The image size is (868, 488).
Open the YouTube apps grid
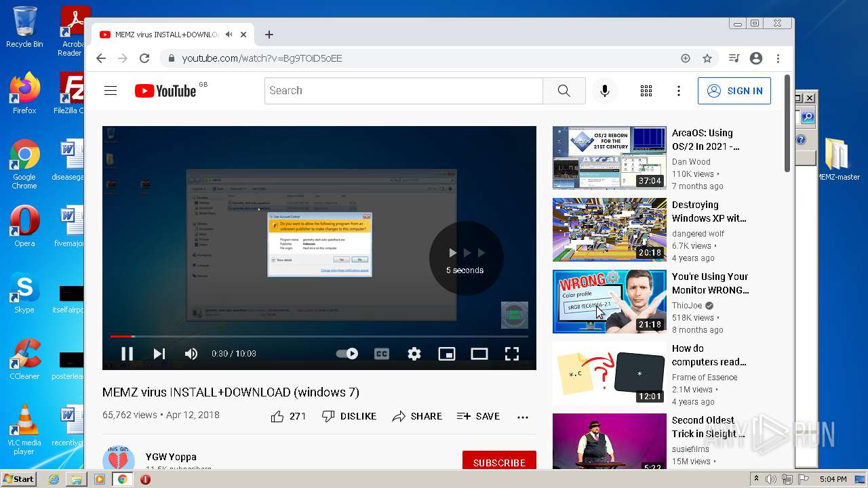646,91
